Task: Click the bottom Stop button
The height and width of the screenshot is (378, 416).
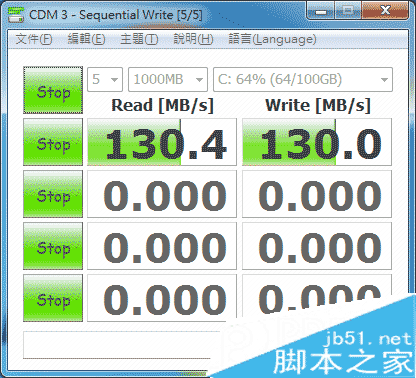Action: coord(53,298)
